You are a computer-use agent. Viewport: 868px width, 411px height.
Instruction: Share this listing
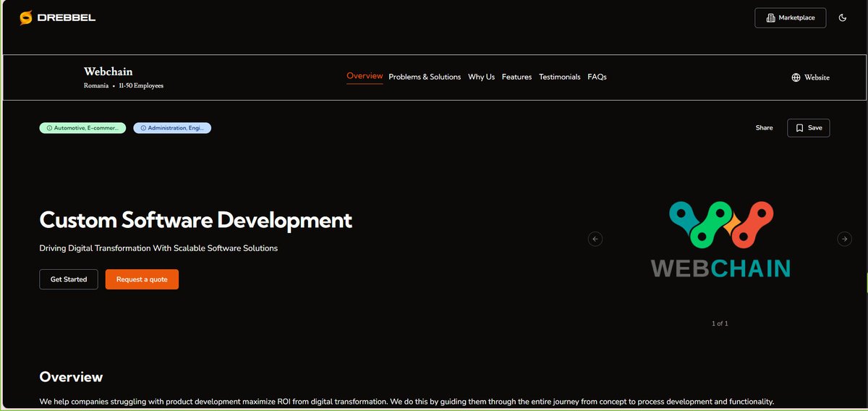pyautogui.click(x=764, y=128)
